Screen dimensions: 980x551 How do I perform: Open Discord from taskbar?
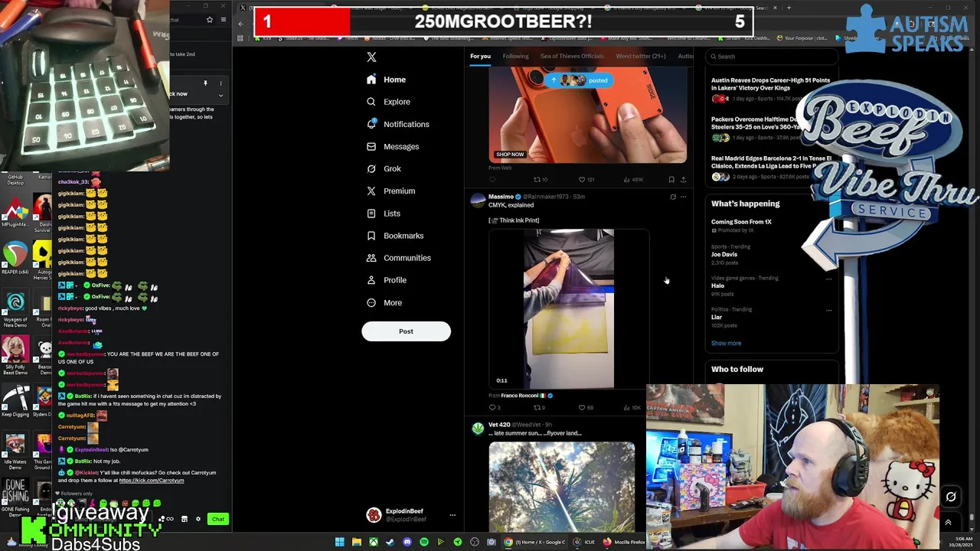[407, 542]
